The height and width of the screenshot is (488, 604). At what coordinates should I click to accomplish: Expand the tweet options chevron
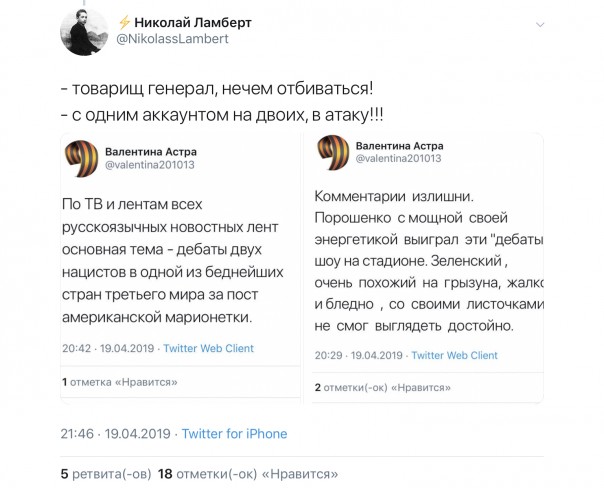click(540, 24)
